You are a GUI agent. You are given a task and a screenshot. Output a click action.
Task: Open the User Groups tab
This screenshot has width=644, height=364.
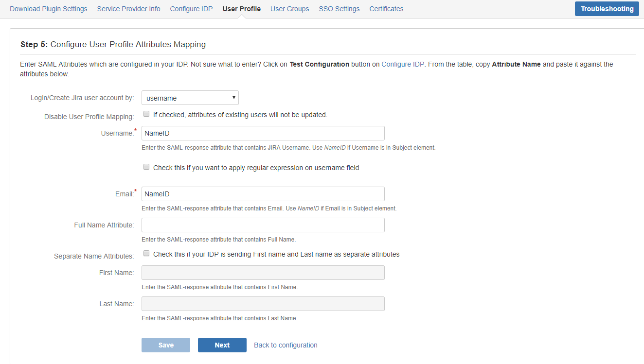[x=290, y=9]
